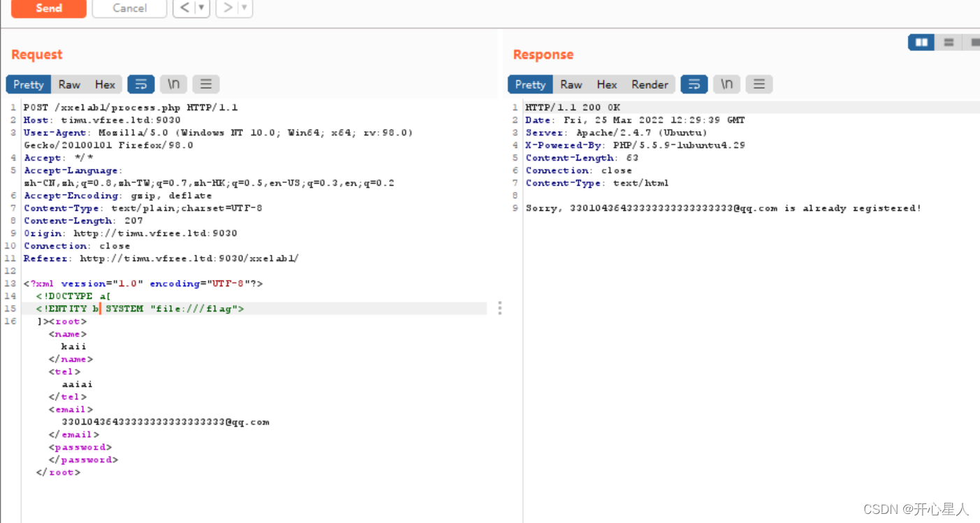This screenshot has height=523, width=980.
Task: Send the request with the Send button
Action: coord(49,8)
